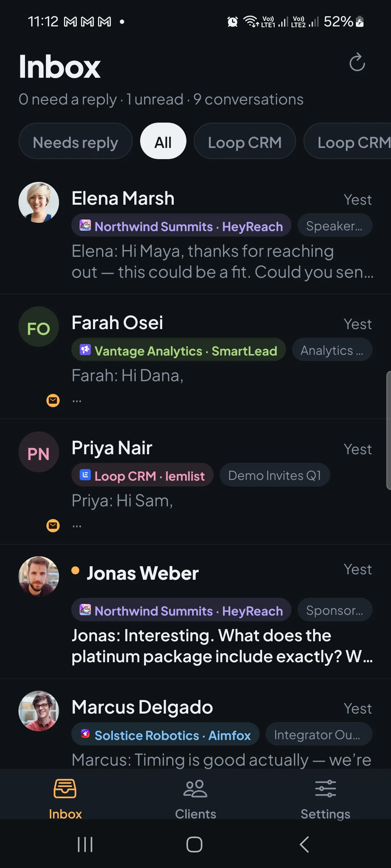This screenshot has height=868, width=391.
Task: Tap the Solstice Robotics · Aimfox tag
Action: (x=165, y=734)
